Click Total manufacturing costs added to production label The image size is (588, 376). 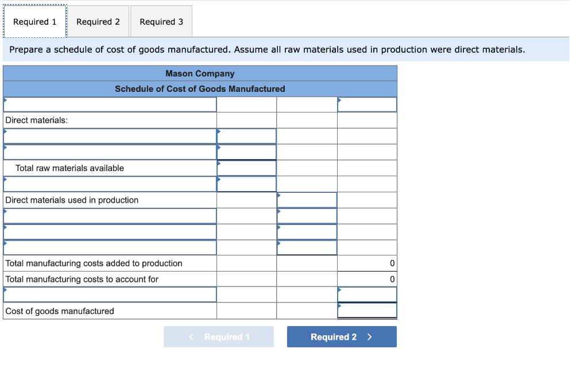point(94,263)
